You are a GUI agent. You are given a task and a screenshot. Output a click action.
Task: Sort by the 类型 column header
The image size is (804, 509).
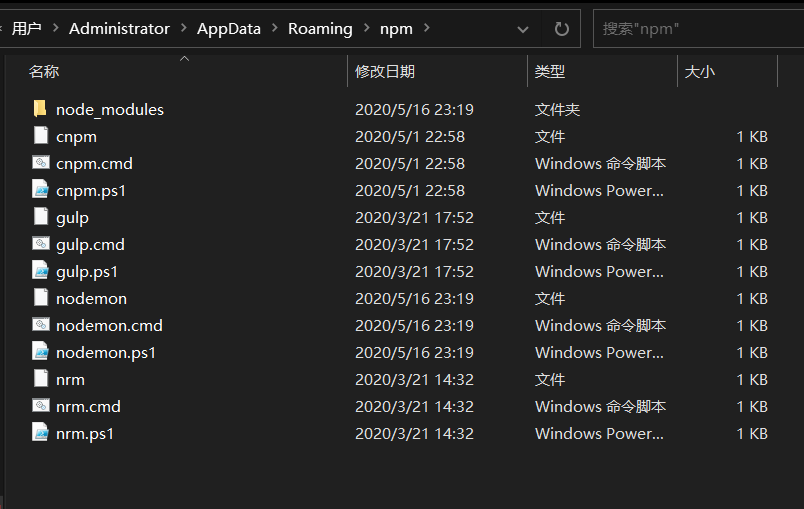pos(549,71)
